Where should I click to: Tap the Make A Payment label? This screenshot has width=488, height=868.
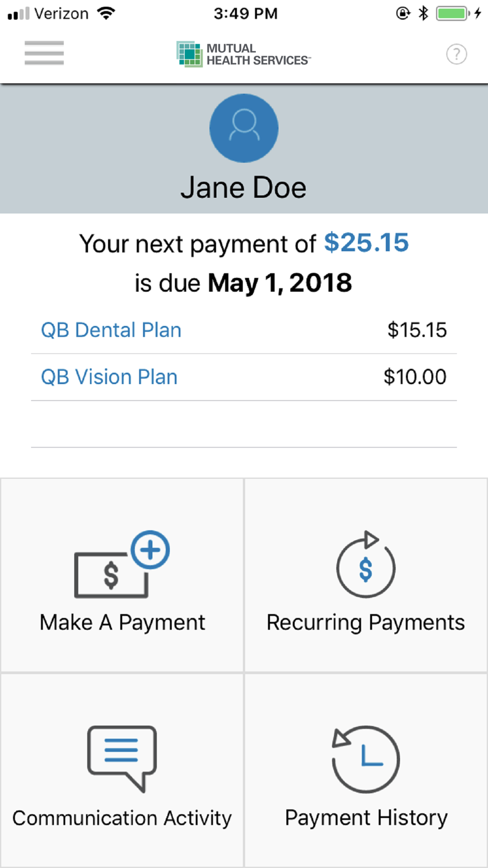click(122, 622)
